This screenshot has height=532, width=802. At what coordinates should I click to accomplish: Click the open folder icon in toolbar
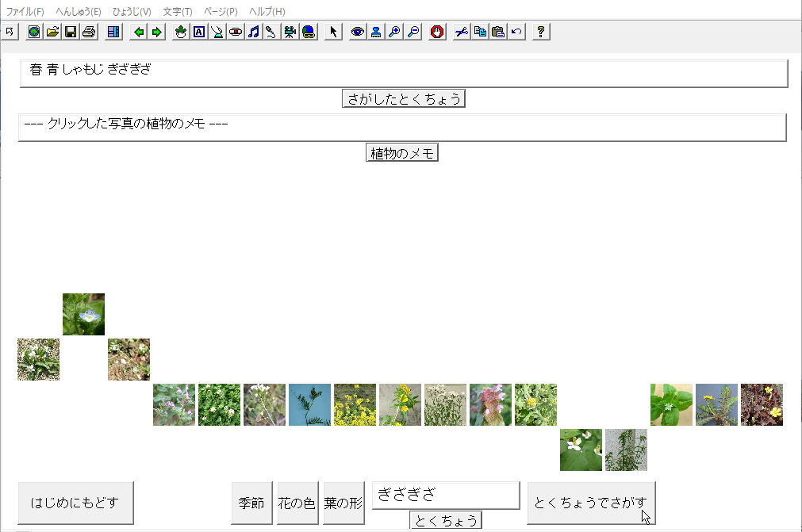coord(52,32)
